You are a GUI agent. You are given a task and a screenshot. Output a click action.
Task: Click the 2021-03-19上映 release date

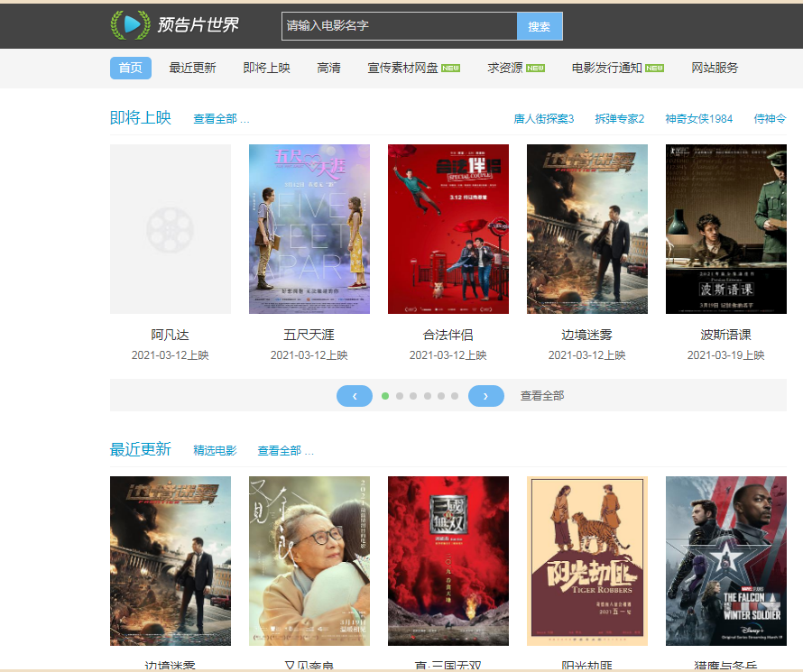[x=726, y=355]
